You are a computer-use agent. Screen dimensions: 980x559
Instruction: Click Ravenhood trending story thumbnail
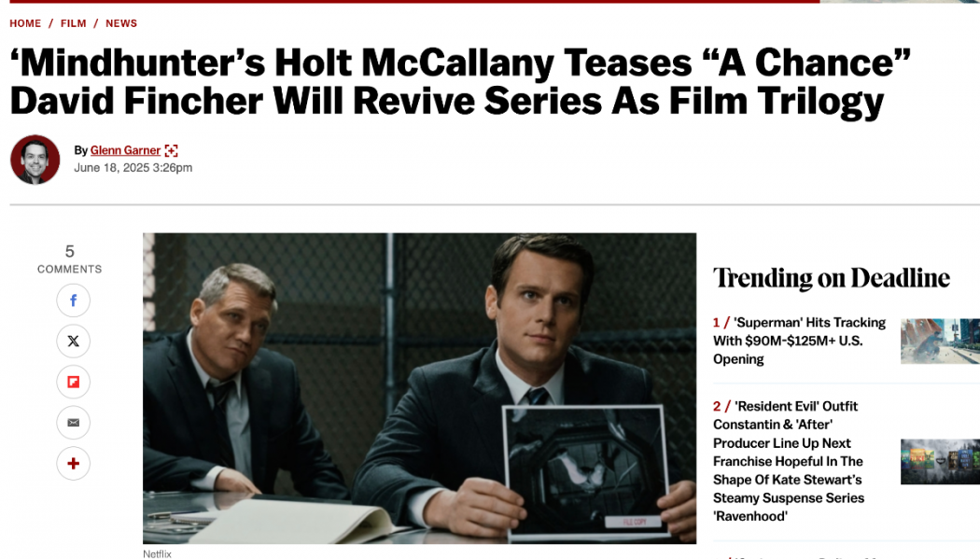940,462
